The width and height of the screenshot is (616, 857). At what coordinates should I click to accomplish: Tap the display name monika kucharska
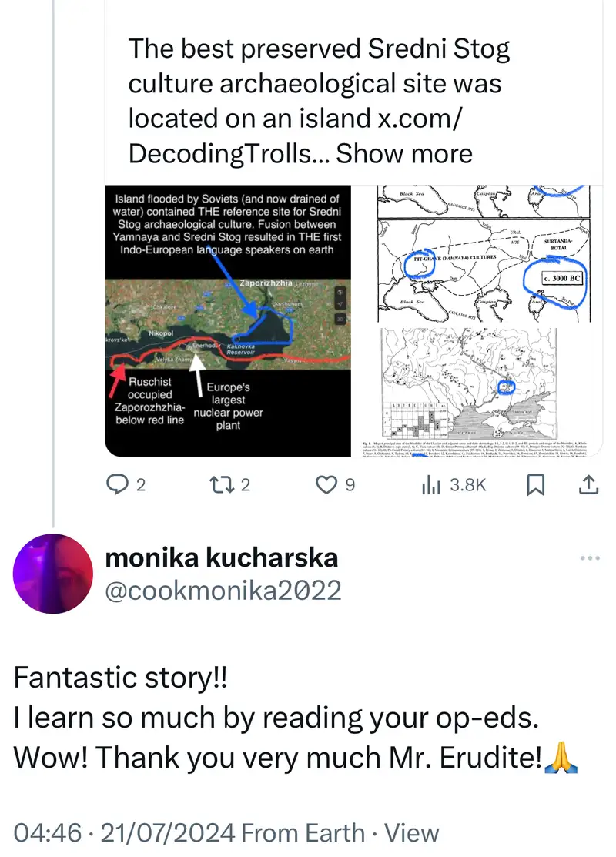coord(222,557)
